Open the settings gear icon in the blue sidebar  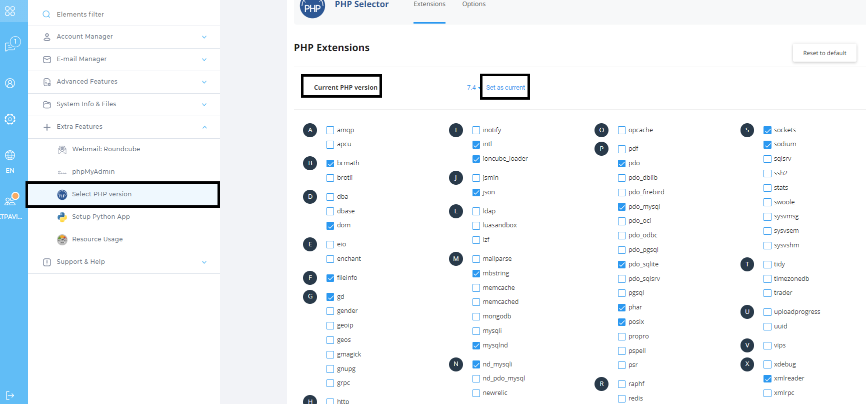pos(9,119)
